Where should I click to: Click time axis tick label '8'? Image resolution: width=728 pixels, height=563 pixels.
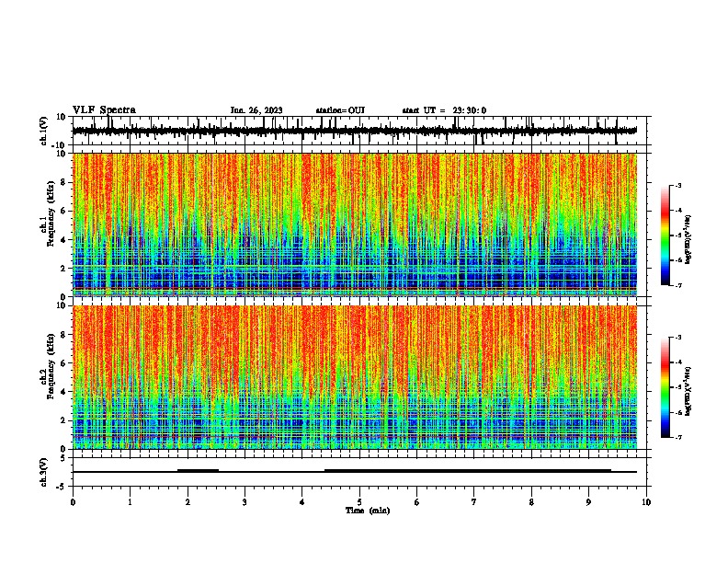pos(531,502)
